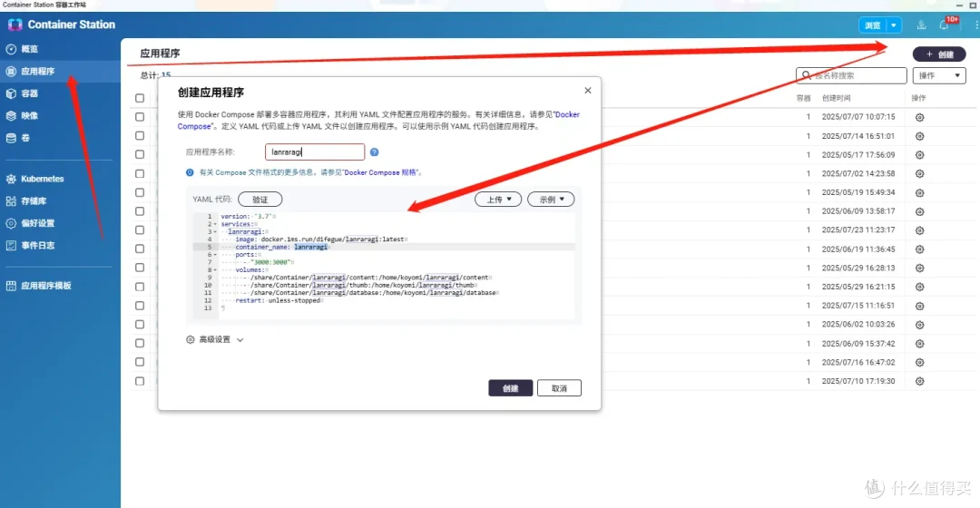Open the dropdown arrow next to 浏览
This screenshot has height=508, width=980.
pos(895,25)
